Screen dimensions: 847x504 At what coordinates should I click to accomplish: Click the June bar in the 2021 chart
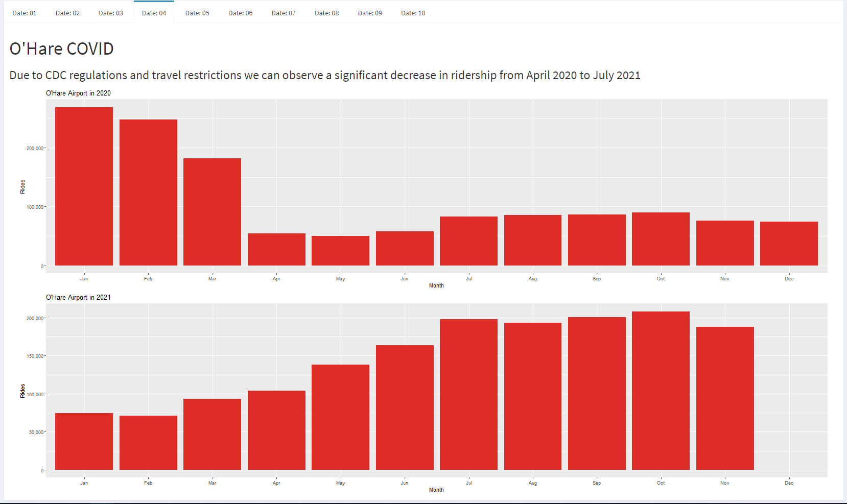(x=405, y=407)
